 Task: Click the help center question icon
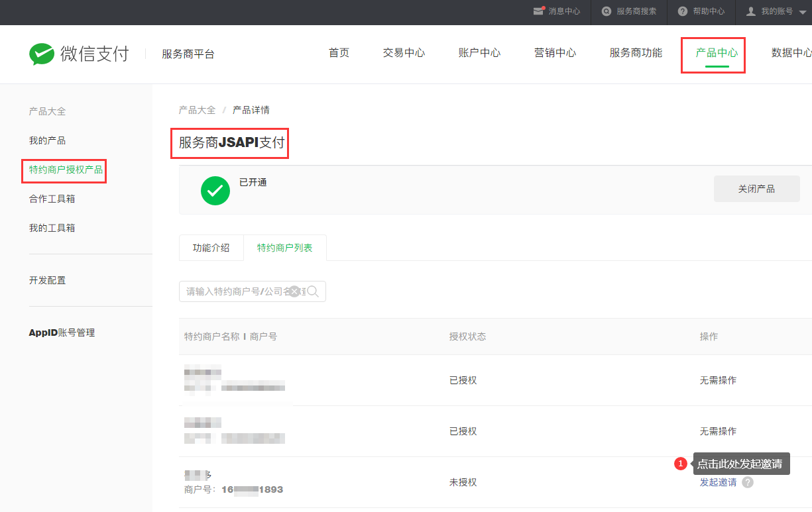pyautogui.click(x=683, y=11)
